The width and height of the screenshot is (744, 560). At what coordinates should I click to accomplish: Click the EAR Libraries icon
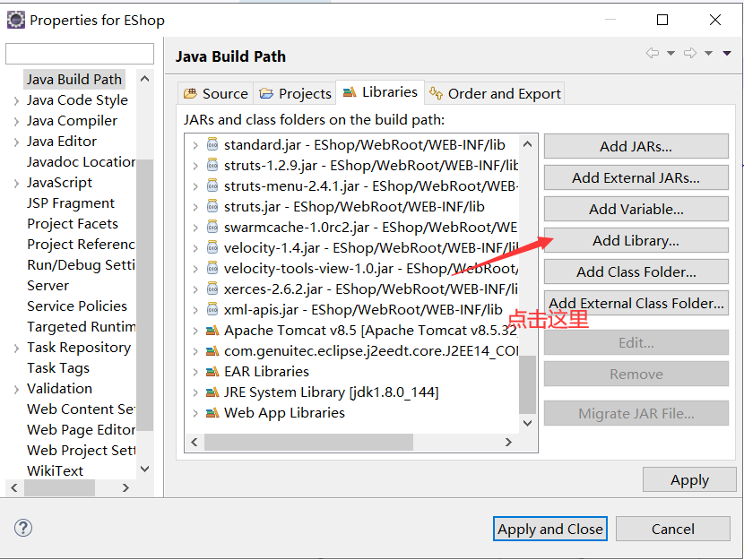point(212,372)
